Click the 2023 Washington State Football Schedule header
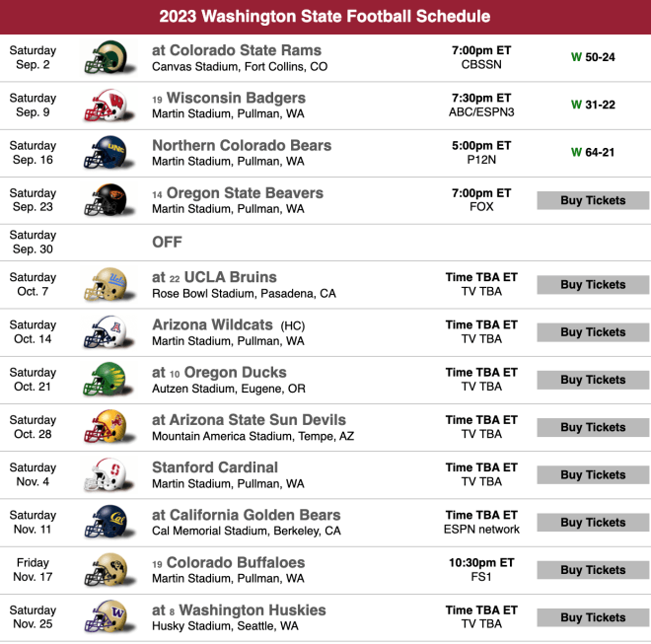The width and height of the screenshot is (651, 644). (x=325, y=17)
